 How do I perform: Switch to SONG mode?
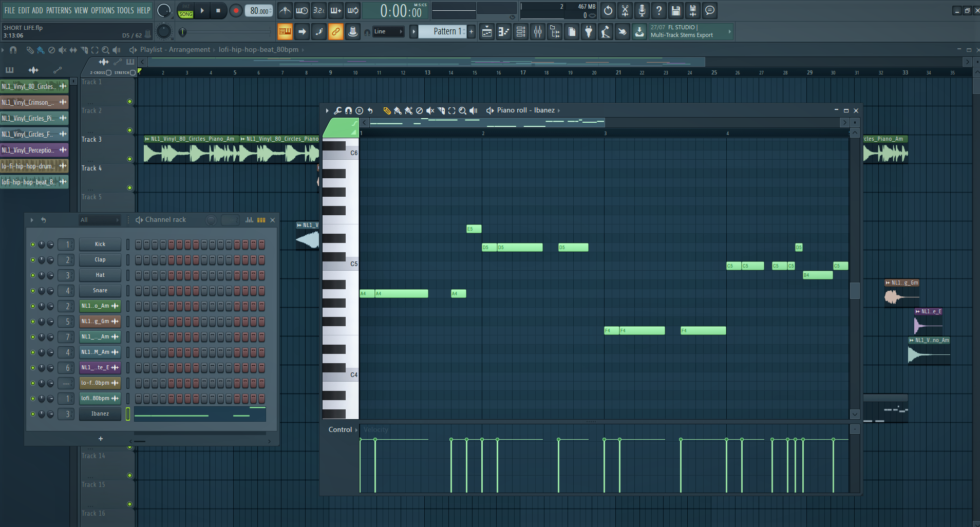(186, 14)
